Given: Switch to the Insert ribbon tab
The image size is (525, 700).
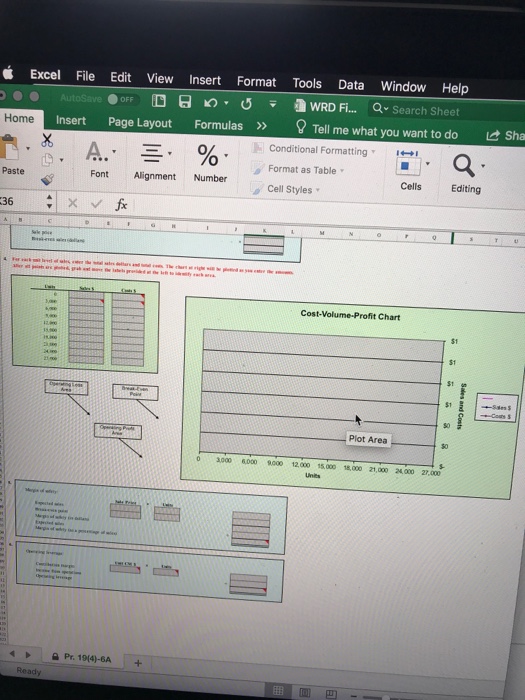Looking at the screenshot, I should coord(71,121).
